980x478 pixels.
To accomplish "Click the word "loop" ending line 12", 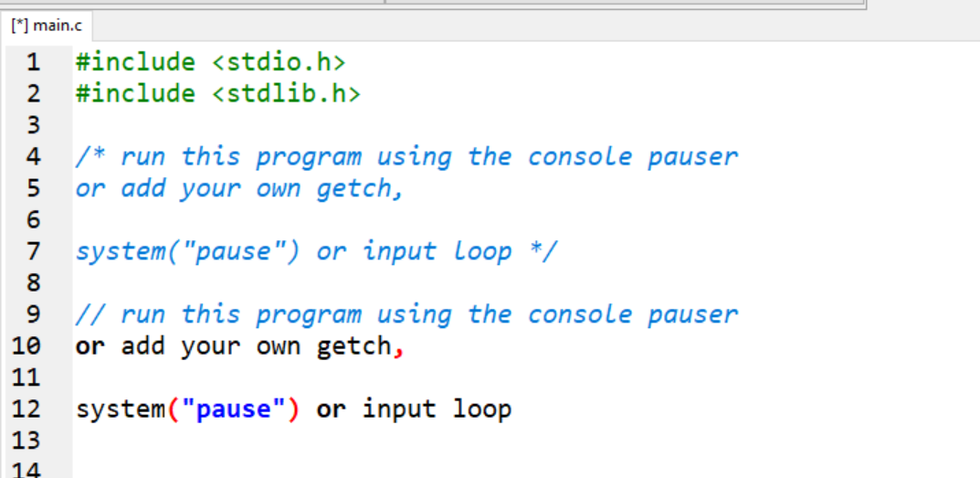I will click(x=482, y=410).
